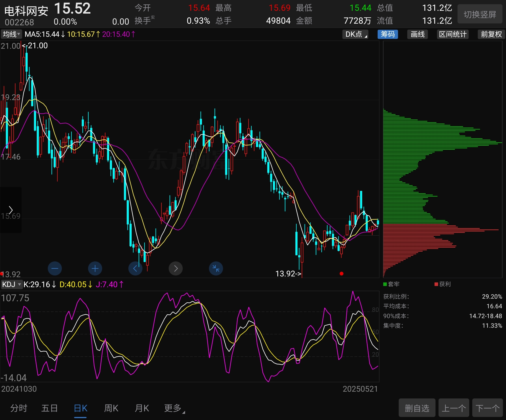
Task: Click the start date 20241030
Action: point(19,389)
